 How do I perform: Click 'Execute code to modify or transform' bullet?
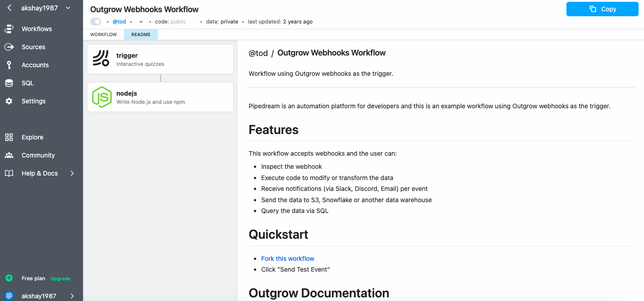coord(327,178)
